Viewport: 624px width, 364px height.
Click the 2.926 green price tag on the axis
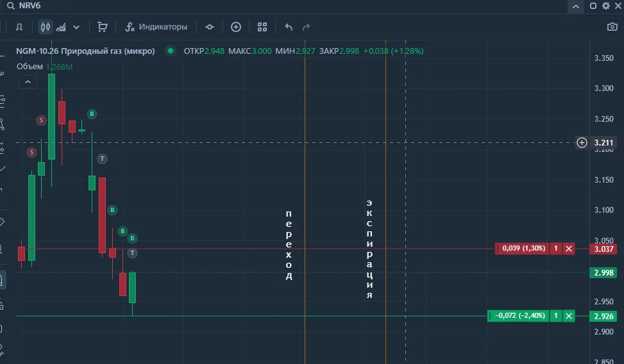tap(603, 317)
